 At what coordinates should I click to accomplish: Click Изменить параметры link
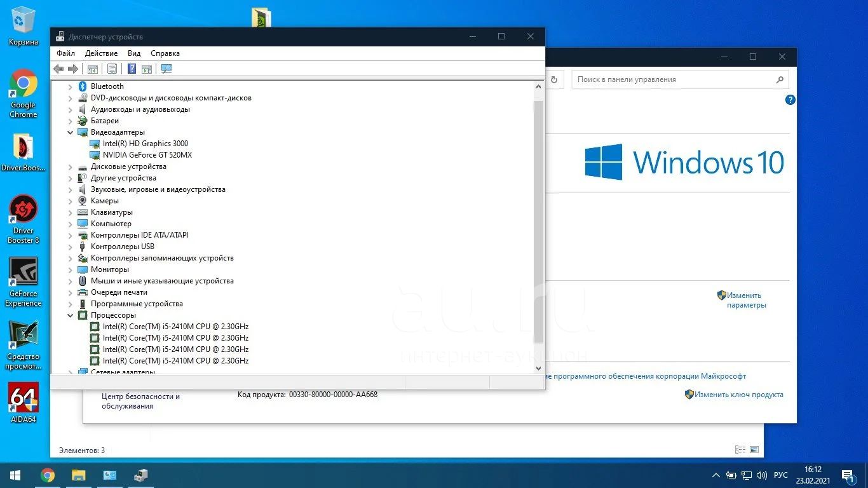coord(746,300)
